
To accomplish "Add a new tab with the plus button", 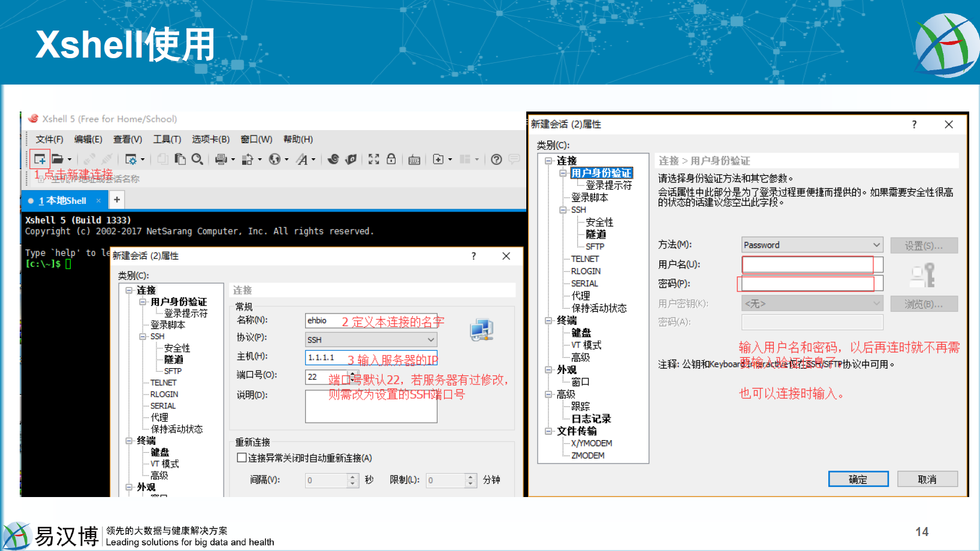I will click(117, 200).
